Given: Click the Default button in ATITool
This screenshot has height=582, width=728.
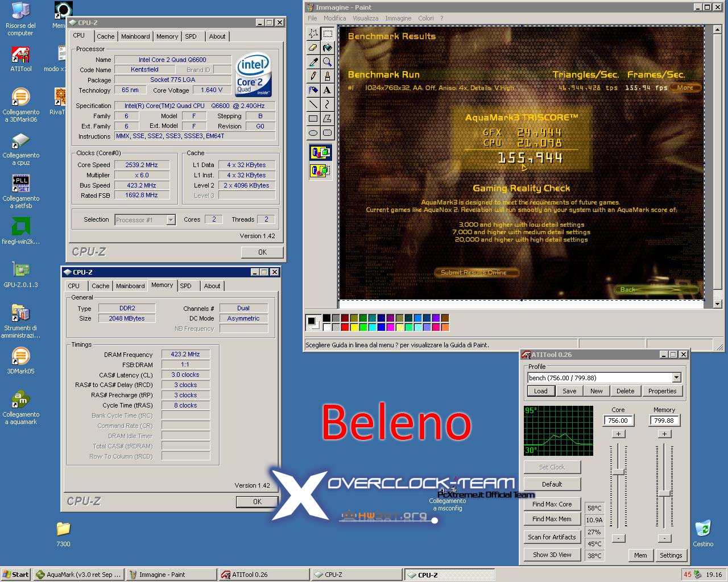Looking at the screenshot, I should click(x=552, y=484).
